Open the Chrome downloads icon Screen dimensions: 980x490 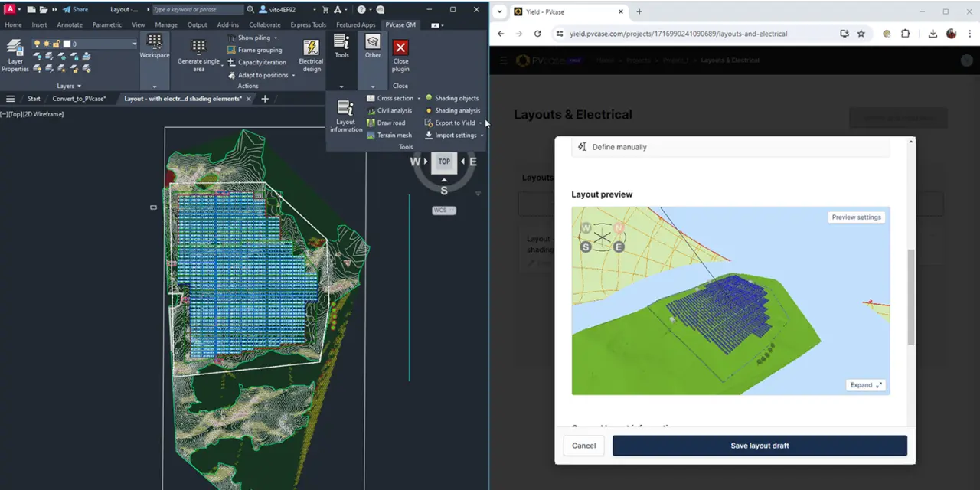coord(933,34)
